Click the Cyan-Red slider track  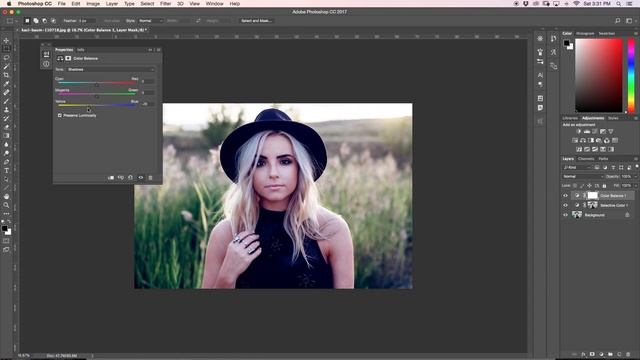[x=97, y=83]
